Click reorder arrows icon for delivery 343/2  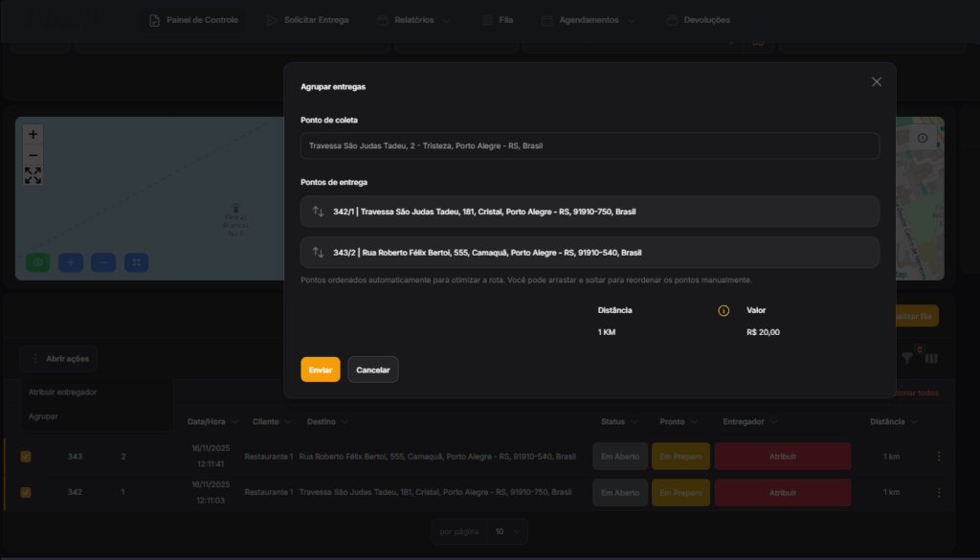(x=319, y=253)
